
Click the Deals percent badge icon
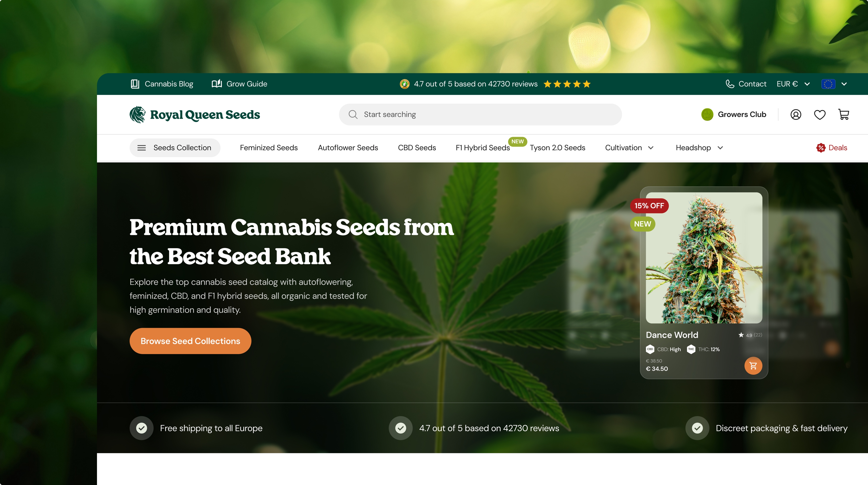[x=821, y=148]
